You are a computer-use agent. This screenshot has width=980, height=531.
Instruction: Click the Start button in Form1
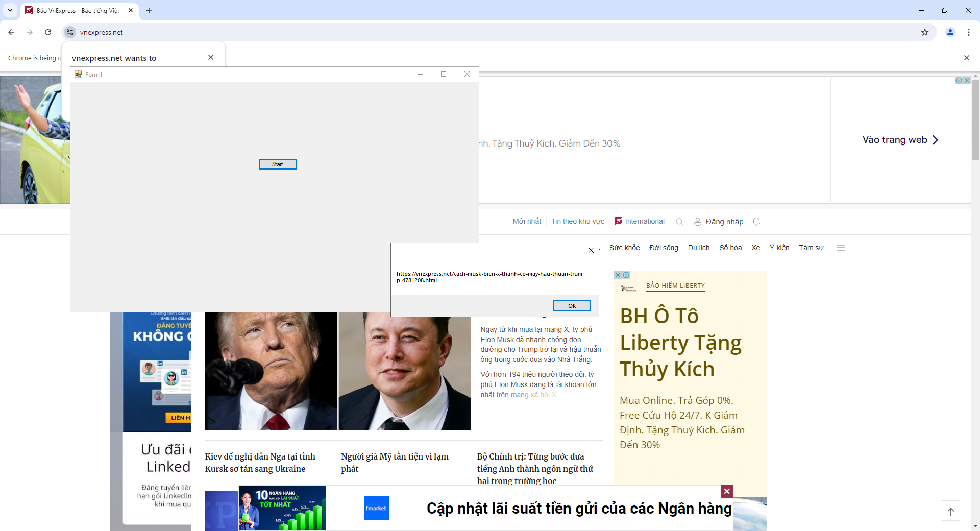(277, 164)
